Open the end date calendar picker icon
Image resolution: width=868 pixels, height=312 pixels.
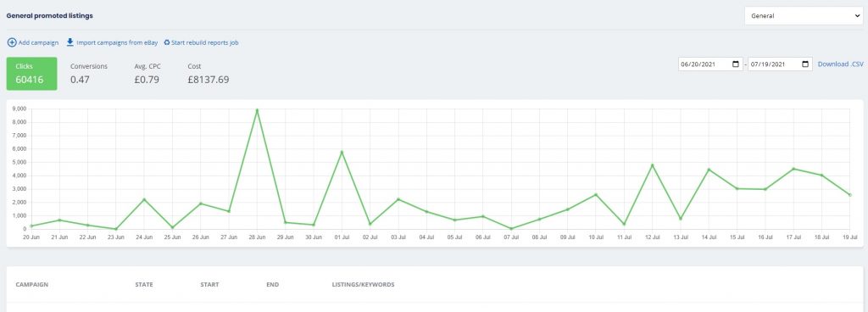coord(805,64)
